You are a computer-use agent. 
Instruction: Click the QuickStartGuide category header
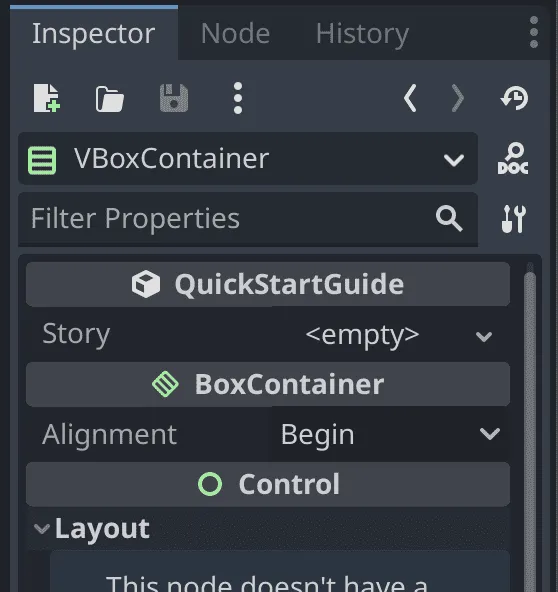(268, 284)
